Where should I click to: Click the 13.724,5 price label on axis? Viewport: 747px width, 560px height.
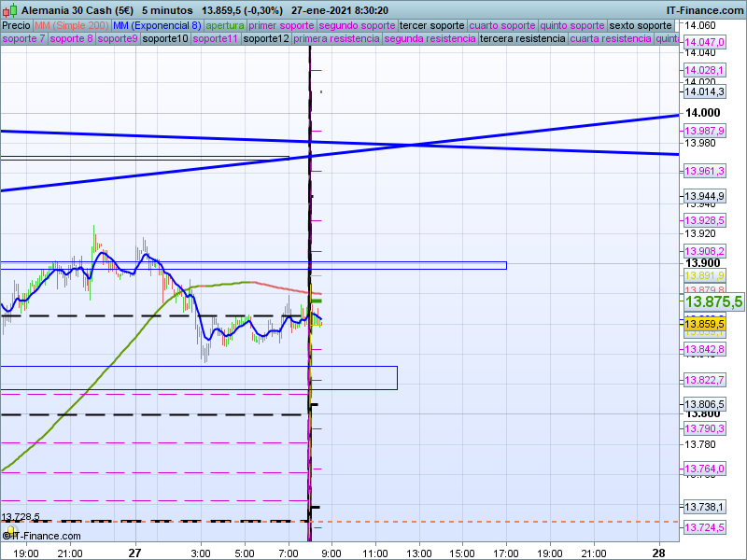[x=704, y=528]
